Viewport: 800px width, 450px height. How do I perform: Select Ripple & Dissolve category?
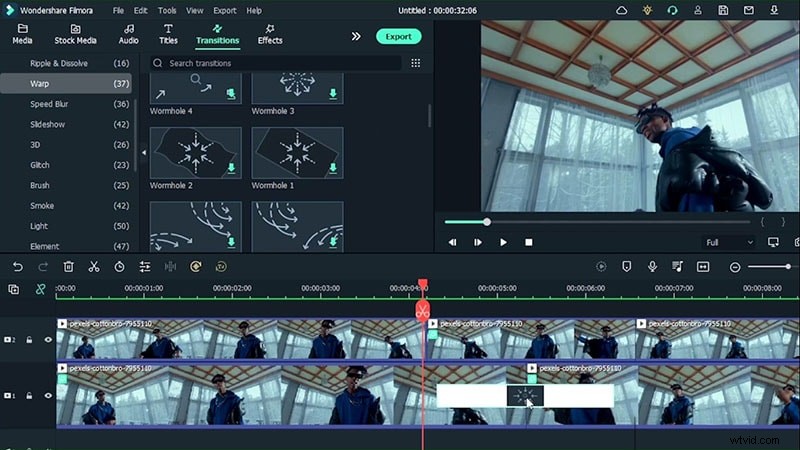tap(66, 63)
